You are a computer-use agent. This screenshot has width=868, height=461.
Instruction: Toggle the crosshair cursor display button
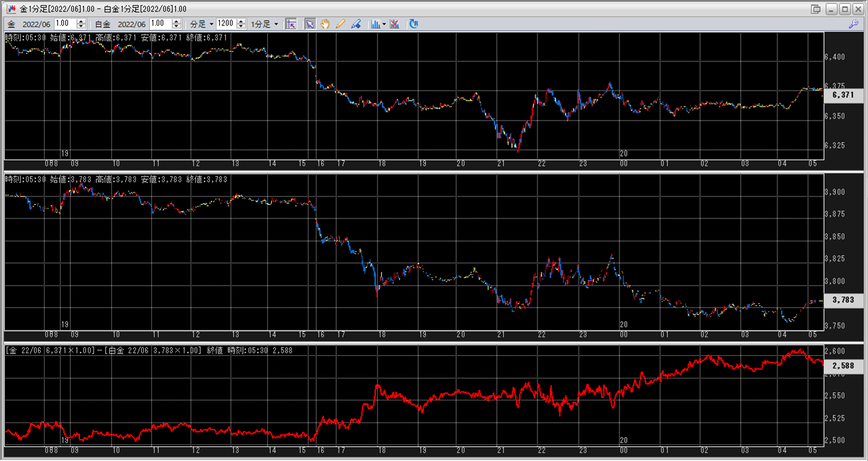pyautogui.click(x=291, y=24)
